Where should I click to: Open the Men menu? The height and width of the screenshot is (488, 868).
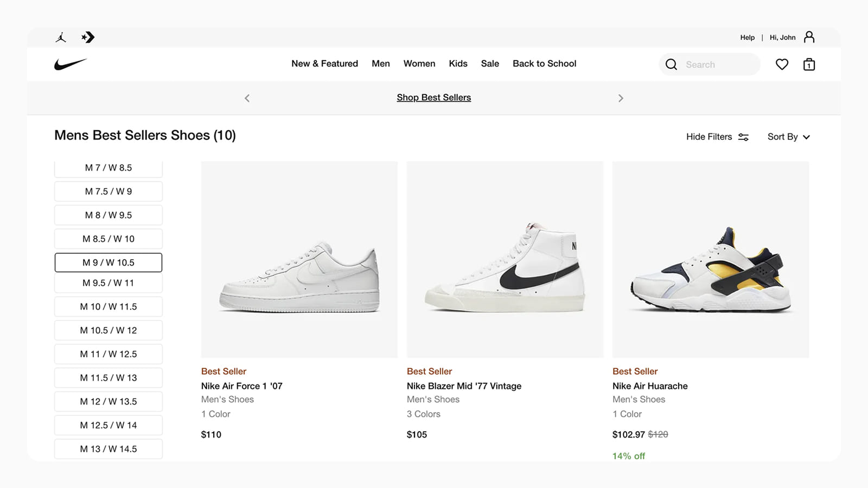point(381,63)
